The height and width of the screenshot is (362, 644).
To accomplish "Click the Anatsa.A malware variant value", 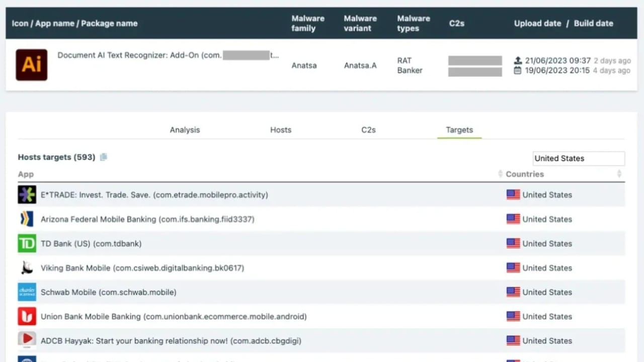I will [360, 65].
